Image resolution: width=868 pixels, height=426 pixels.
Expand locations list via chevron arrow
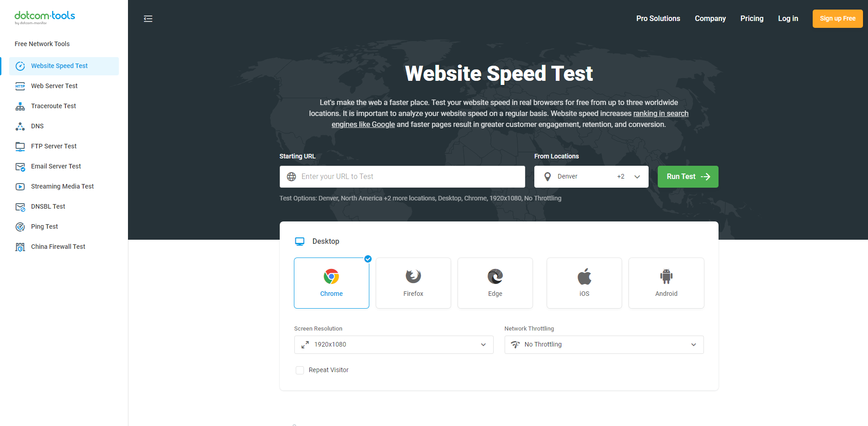[637, 177]
